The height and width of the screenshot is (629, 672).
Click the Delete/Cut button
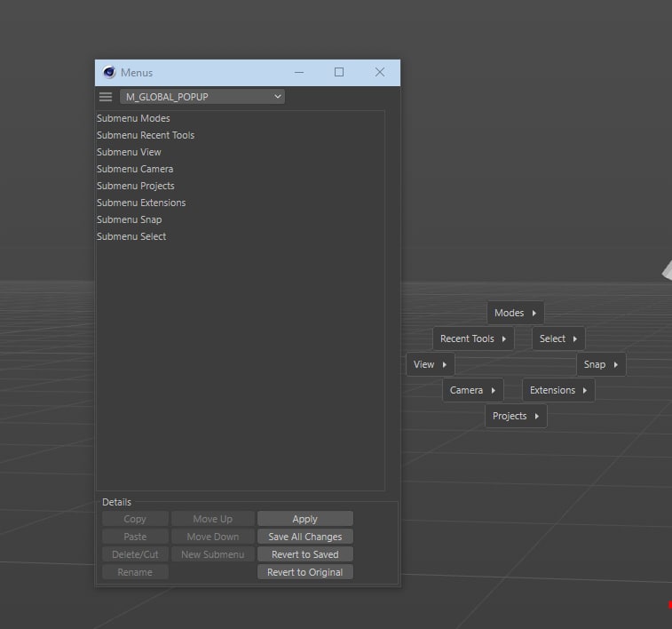click(x=135, y=554)
